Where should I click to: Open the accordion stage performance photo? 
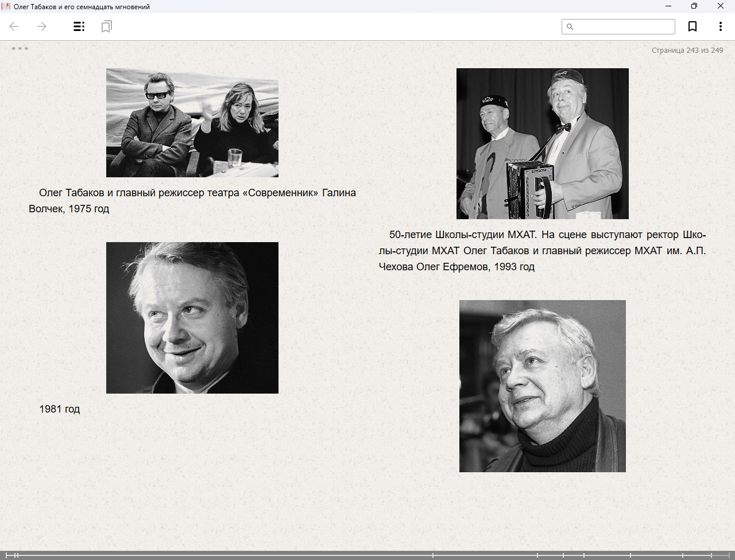click(x=542, y=143)
